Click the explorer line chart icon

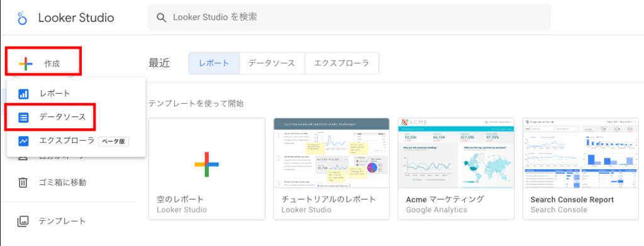(23, 141)
